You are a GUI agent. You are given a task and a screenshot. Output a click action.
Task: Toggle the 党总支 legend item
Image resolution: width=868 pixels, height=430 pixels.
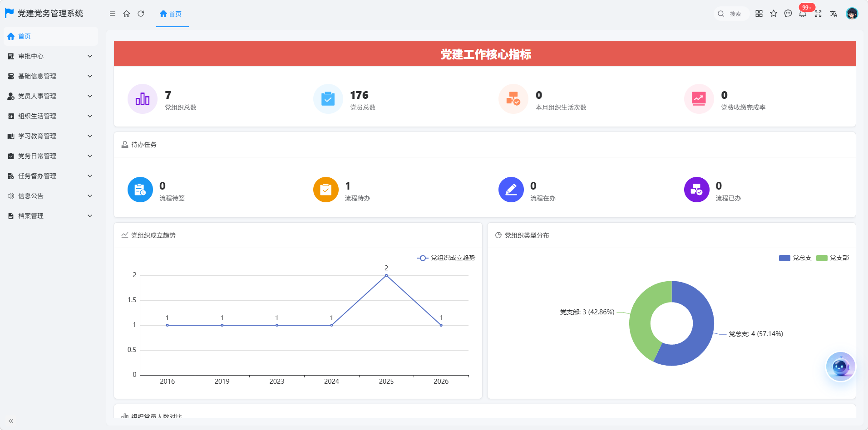[x=795, y=258]
